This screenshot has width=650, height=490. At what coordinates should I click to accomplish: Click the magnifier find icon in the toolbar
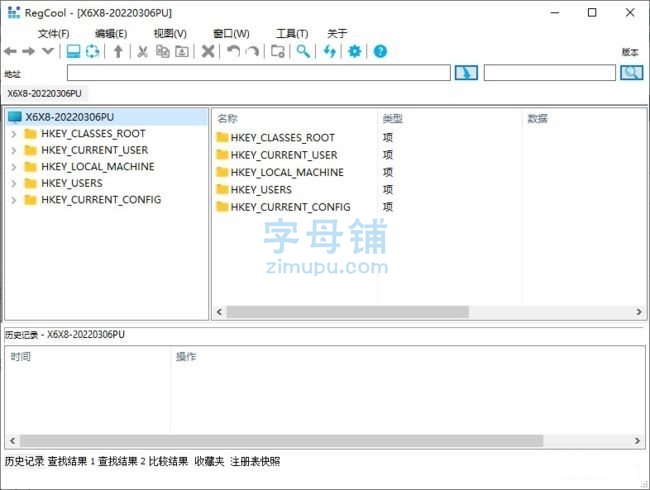tap(303, 51)
